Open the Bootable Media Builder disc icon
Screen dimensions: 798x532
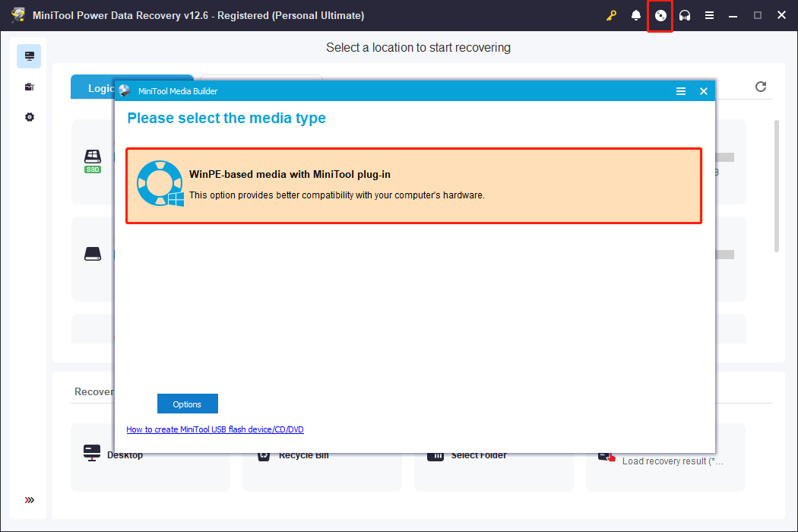click(x=660, y=15)
